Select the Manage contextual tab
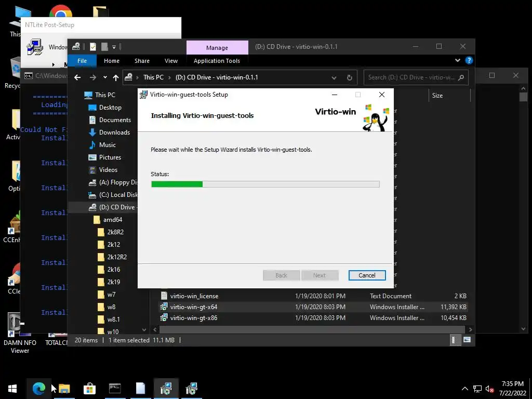Image resolution: width=532 pixels, height=399 pixels. coord(217,48)
